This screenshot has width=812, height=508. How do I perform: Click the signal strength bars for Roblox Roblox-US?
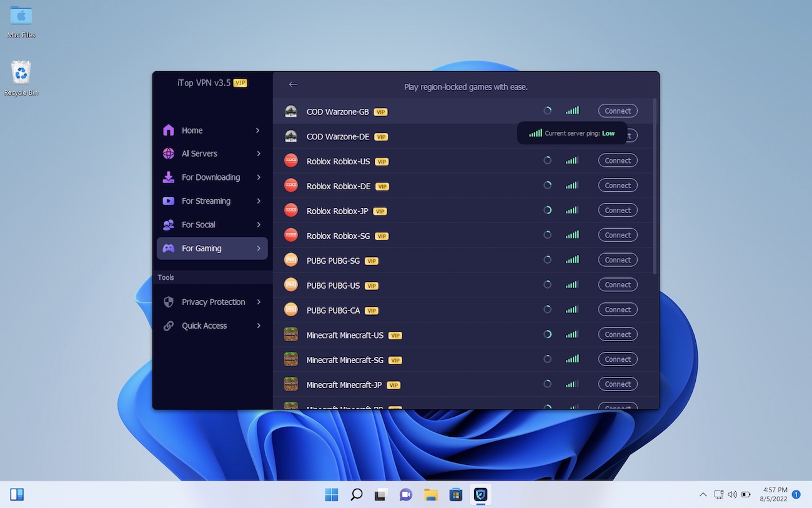pos(572,160)
